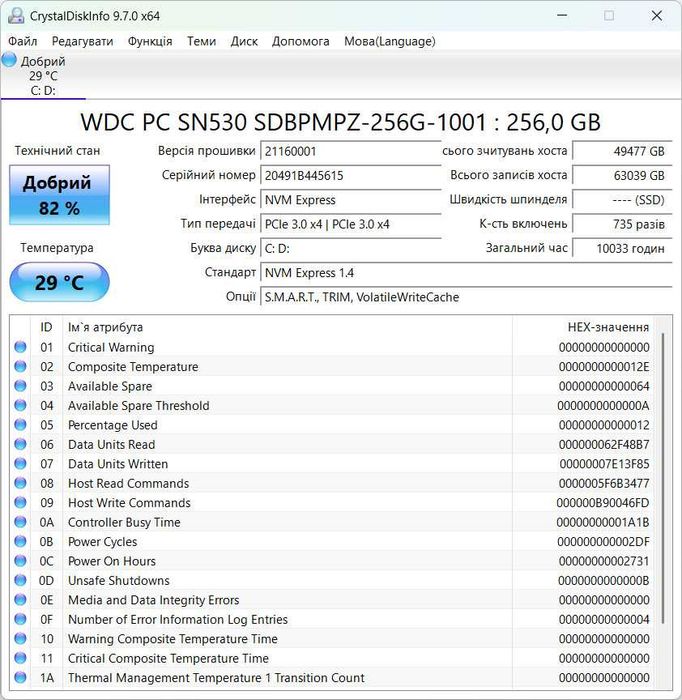The height and width of the screenshot is (700, 682).
Task: Click the 29 °C temperature button
Action: point(59,282)
